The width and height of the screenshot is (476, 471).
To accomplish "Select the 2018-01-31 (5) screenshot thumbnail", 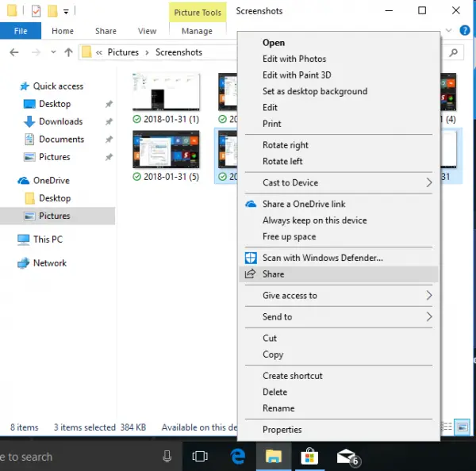I will [167, 149].
